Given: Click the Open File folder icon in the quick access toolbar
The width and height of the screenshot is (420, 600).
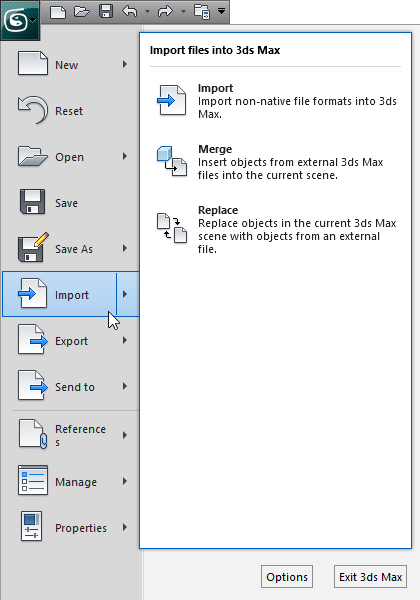Looking at the screenshot, I should [x=82, y=11].
